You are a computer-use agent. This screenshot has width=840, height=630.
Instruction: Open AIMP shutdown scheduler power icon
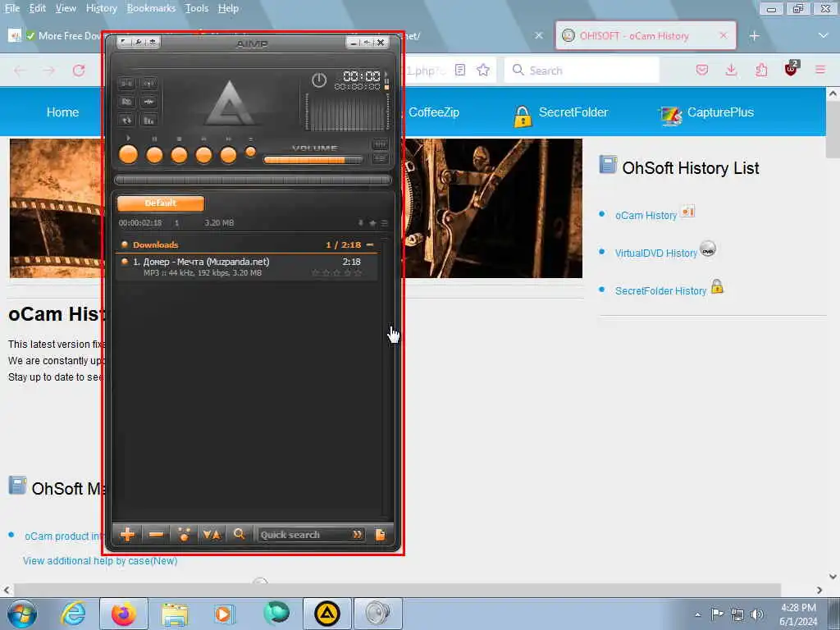[319, 80]
